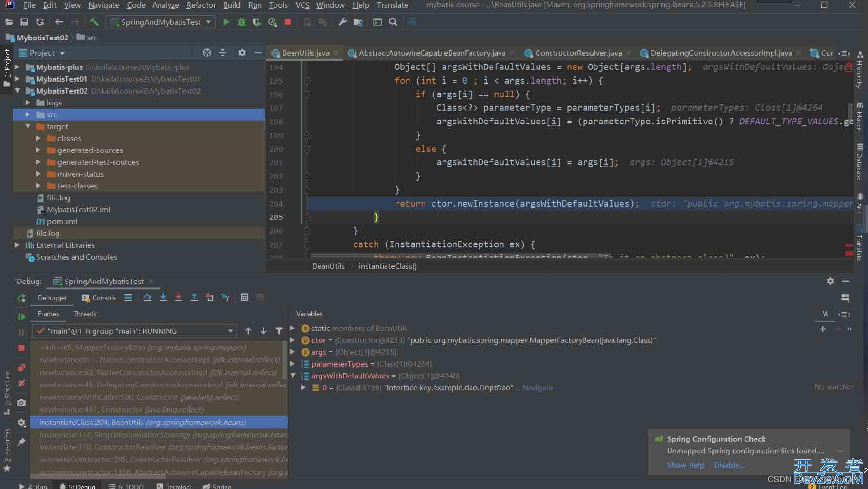Force step into with the red arrow
Viewport: 868px width, 489px height.
click(x=179, y=297)
